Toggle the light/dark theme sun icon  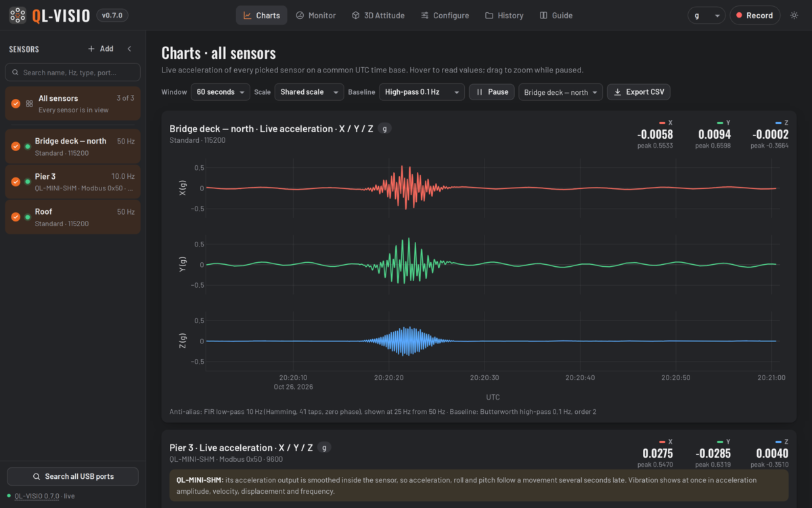click(794, 16)
